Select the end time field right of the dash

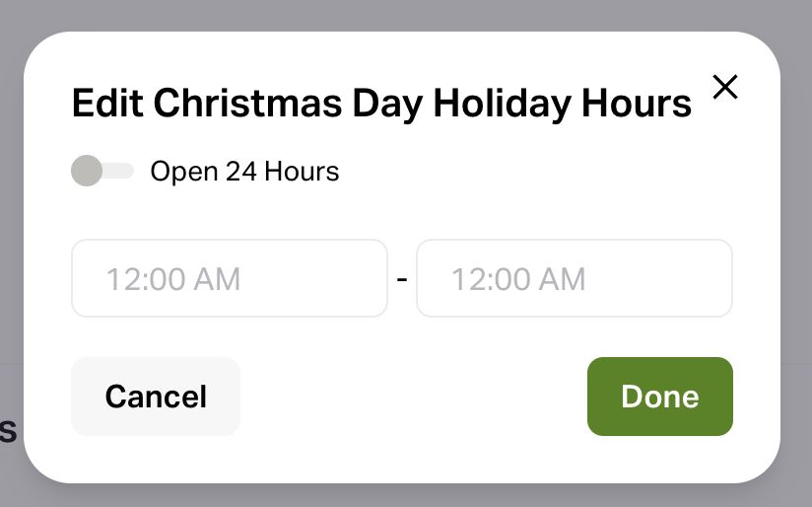click(575, 279)
